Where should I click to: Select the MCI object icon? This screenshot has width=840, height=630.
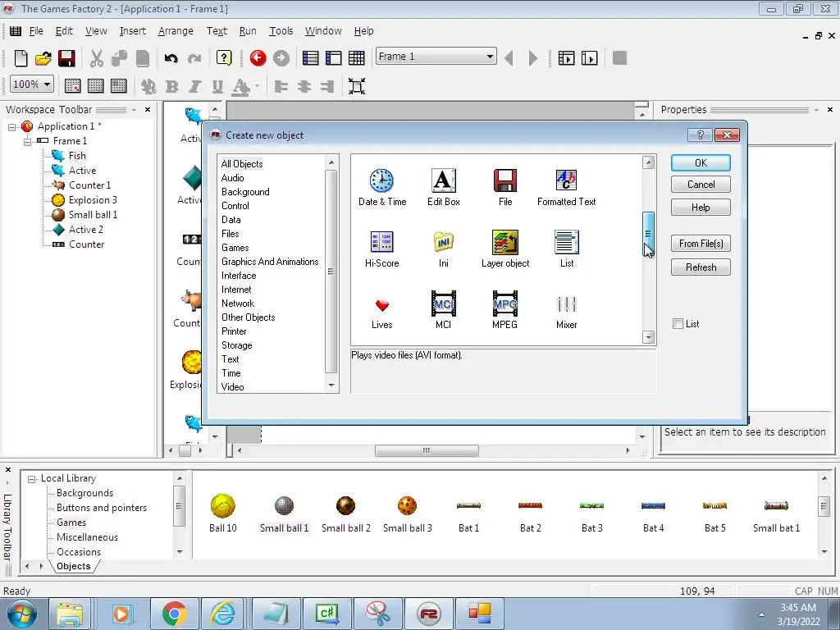[x=443, y=304]
